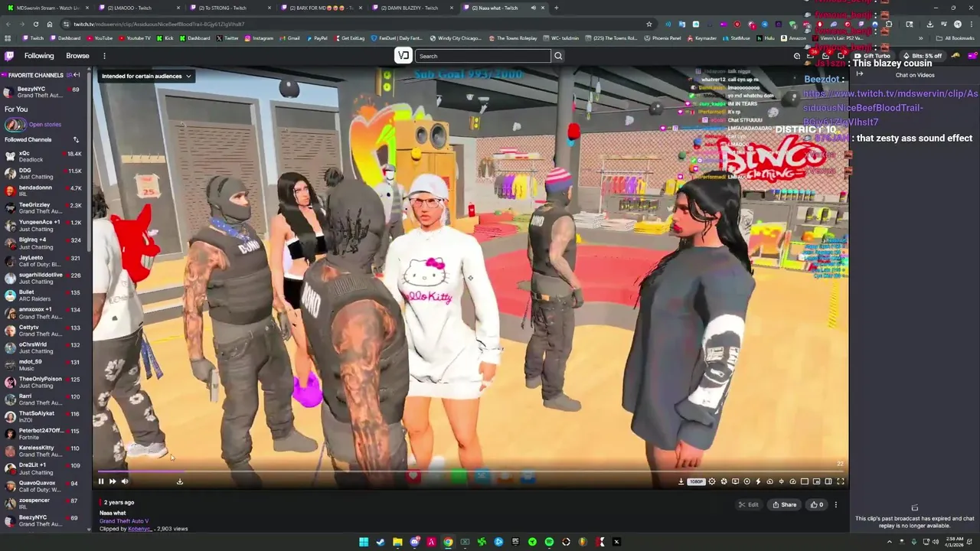Screen dimensions: 980x551
Task: Collapse the Chat on Videos panel
Action: pyautogui.click(x=860, y=74)
